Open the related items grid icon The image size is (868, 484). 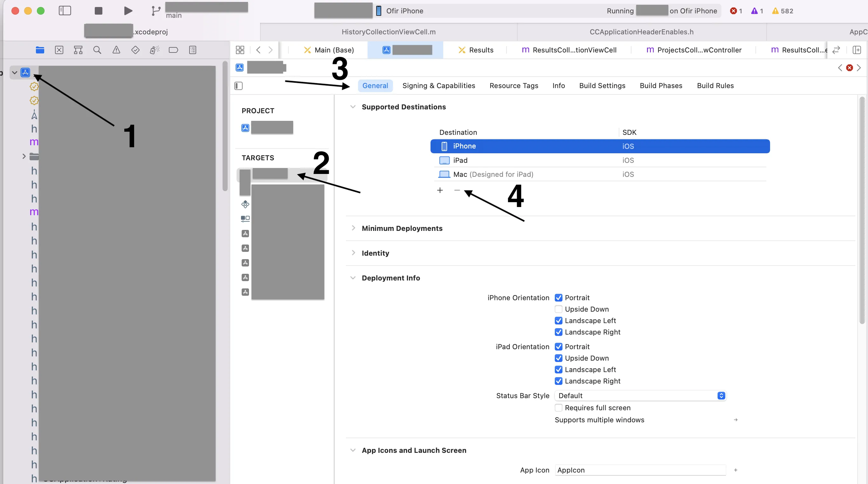240,50
